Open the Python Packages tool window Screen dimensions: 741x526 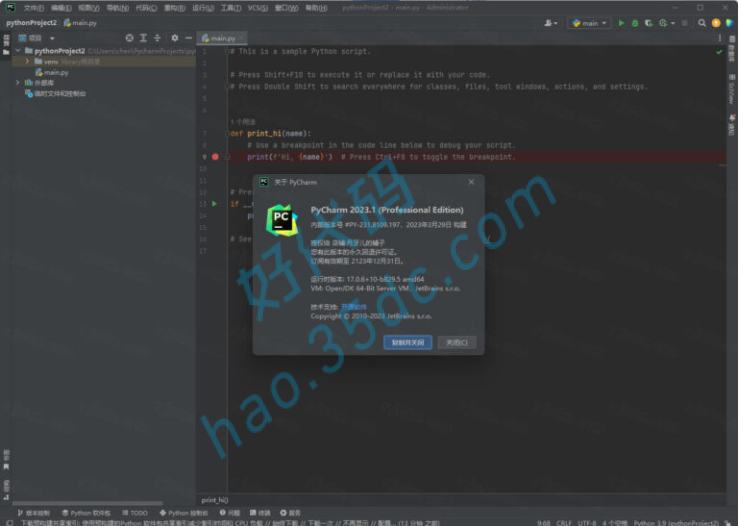pos(86,513)
